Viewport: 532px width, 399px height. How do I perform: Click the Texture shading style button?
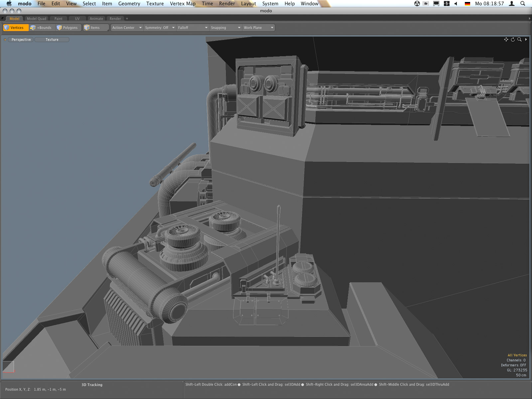click(52, 40)
